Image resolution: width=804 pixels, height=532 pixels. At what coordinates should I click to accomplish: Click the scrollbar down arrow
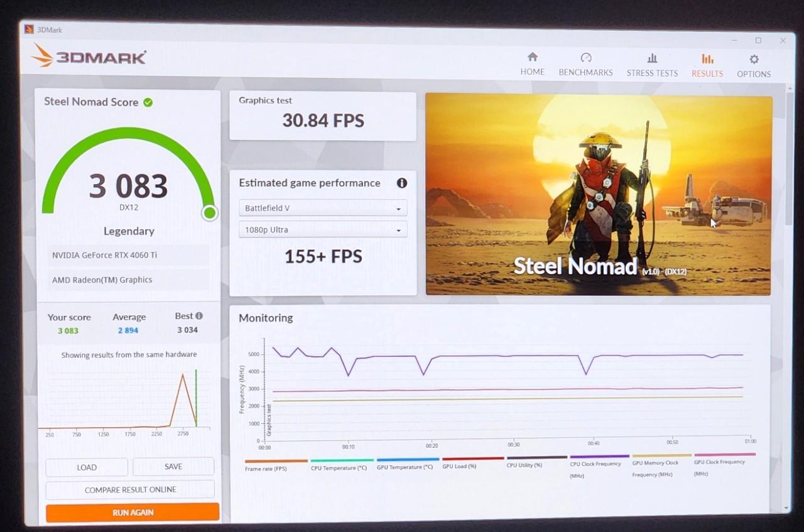point(786,508)
